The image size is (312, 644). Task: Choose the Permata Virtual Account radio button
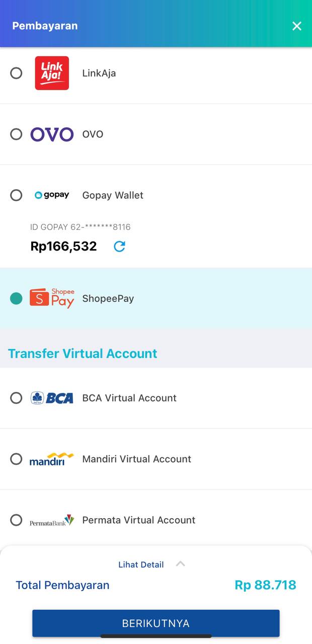pyautogui.click(x=16, y=520)
